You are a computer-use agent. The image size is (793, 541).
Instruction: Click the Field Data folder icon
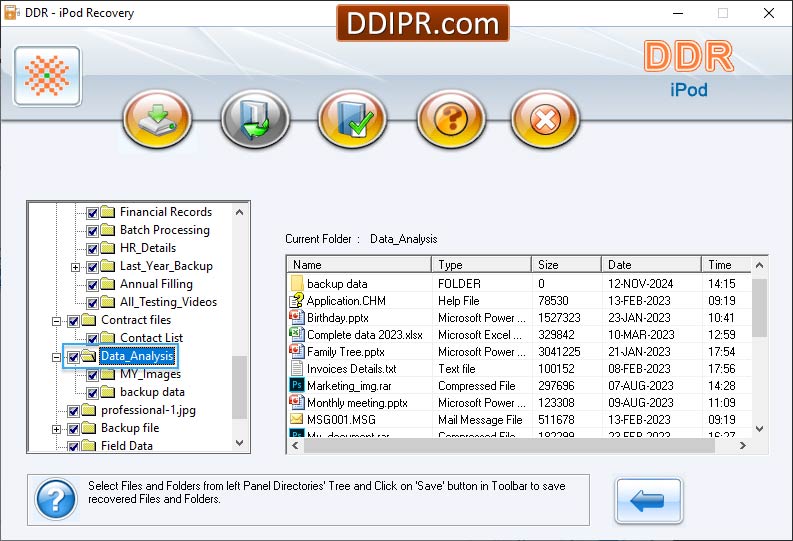pyautogui.click(x=89, y=445)
